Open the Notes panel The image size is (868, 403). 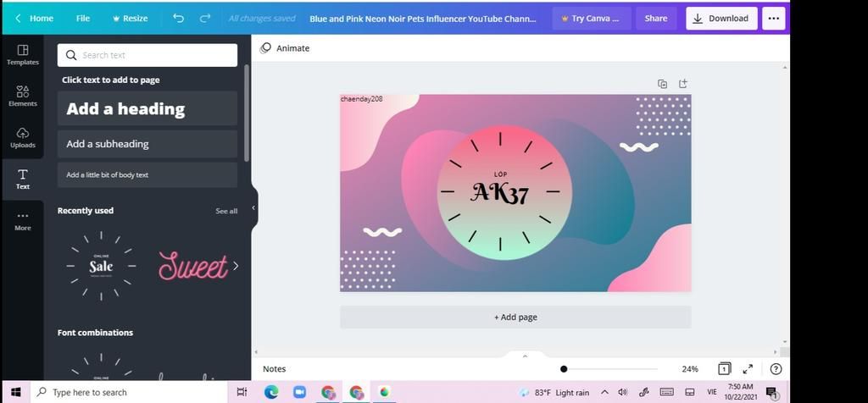coord(274,369)
